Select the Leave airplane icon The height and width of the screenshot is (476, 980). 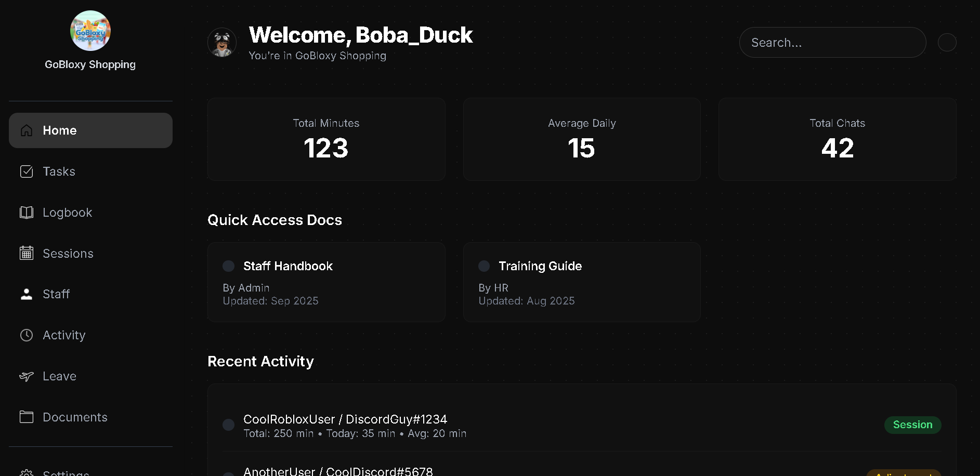pyautogui.click(x=27, y=376)
